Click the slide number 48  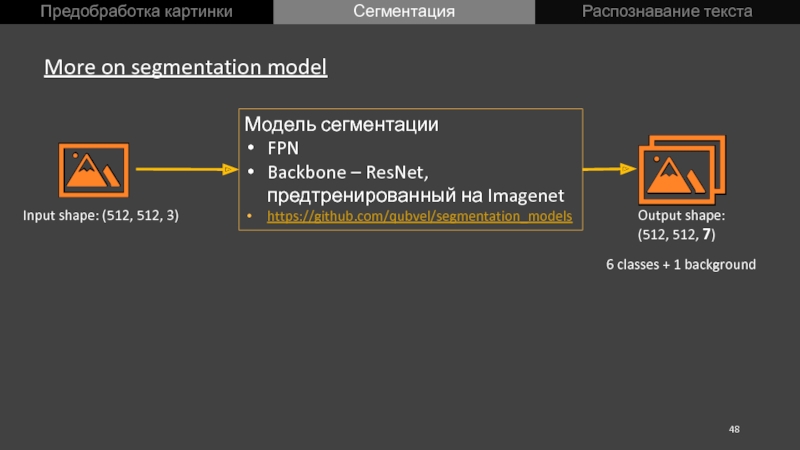[x=734, y=429]
